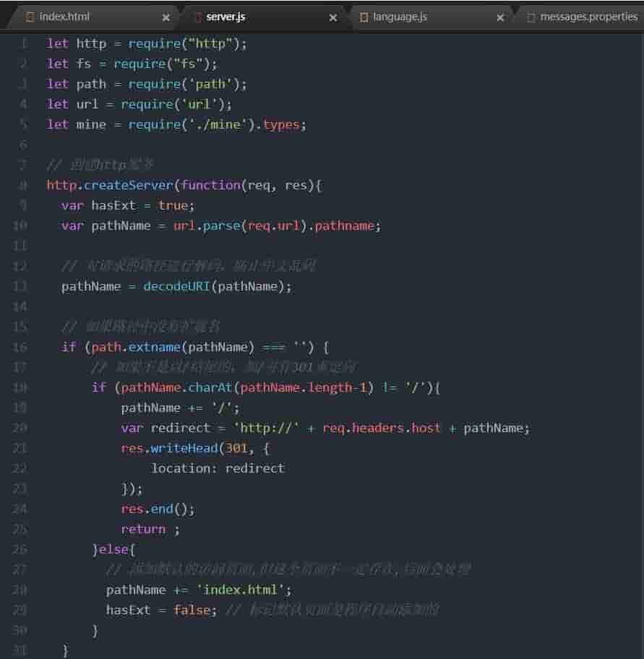644x659 pixels.
Task: Click res.writeHead(301 call
Action: [184, 449]
